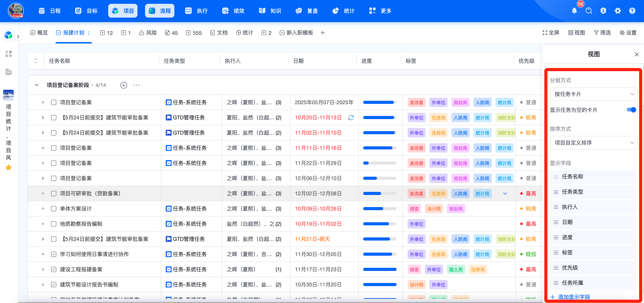644x303 pixels.
Task: Expand the sidebar chevron arrow
Action: tap(18, 36)
